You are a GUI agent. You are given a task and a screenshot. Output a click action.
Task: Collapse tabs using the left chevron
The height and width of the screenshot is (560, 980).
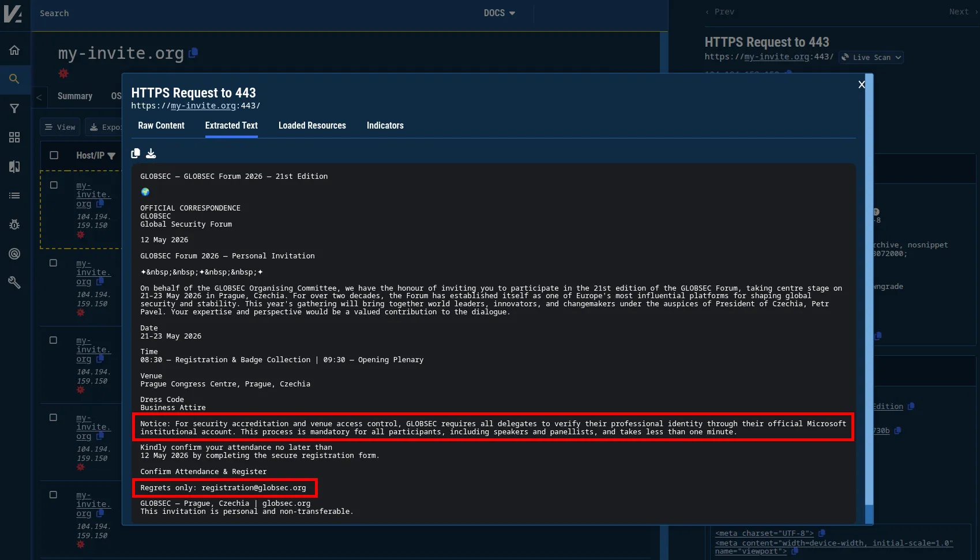coord(39,97)
